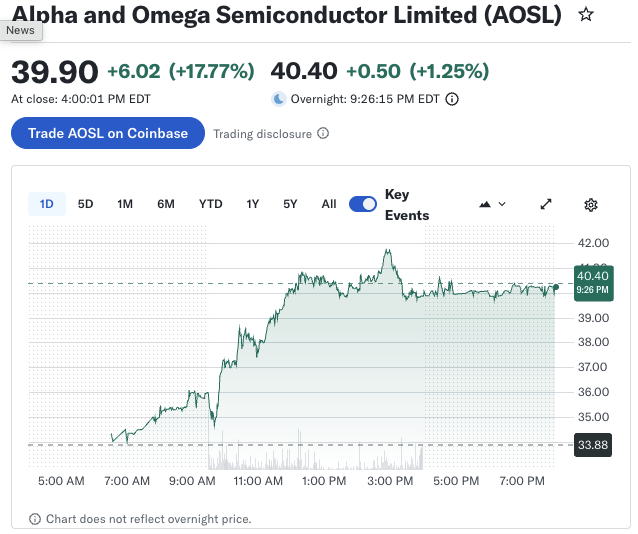Open the Trading disclosure link
Screen dimensions: 638x534
click(x=262, y=134)
